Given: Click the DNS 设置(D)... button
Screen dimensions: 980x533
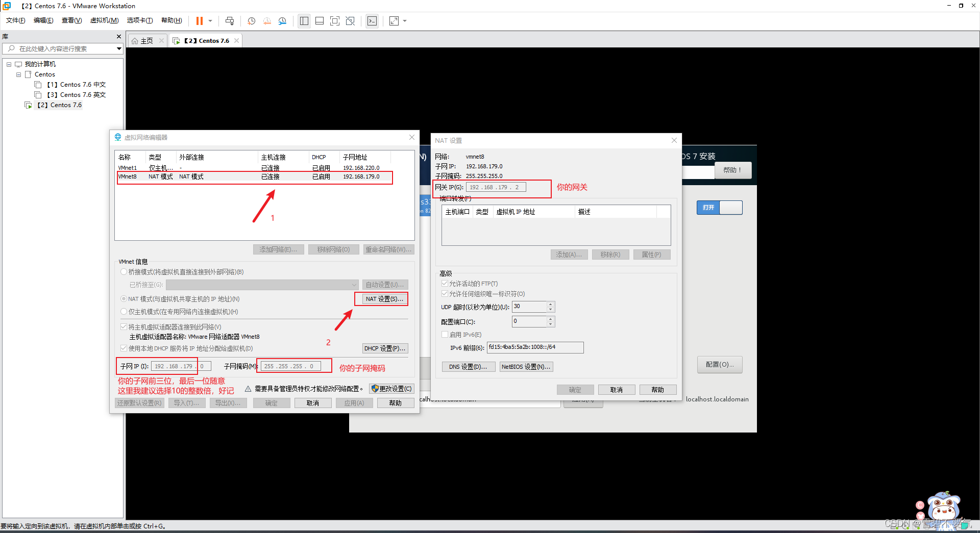Looking at the screenshot, I should (468, 367).
